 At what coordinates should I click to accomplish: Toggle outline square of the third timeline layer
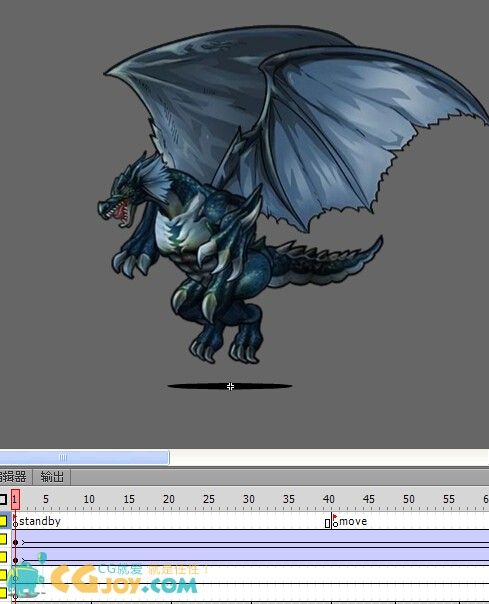3,557
